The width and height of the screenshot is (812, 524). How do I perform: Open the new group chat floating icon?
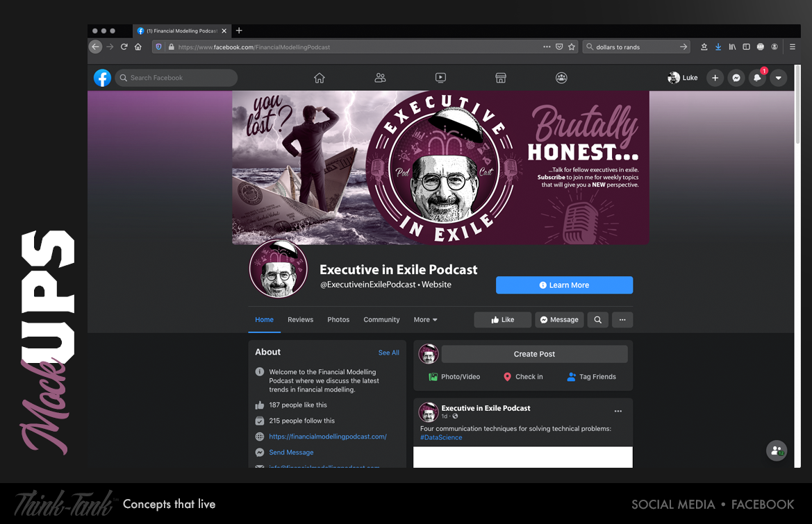pyautogui.click(x=777, y=450)
